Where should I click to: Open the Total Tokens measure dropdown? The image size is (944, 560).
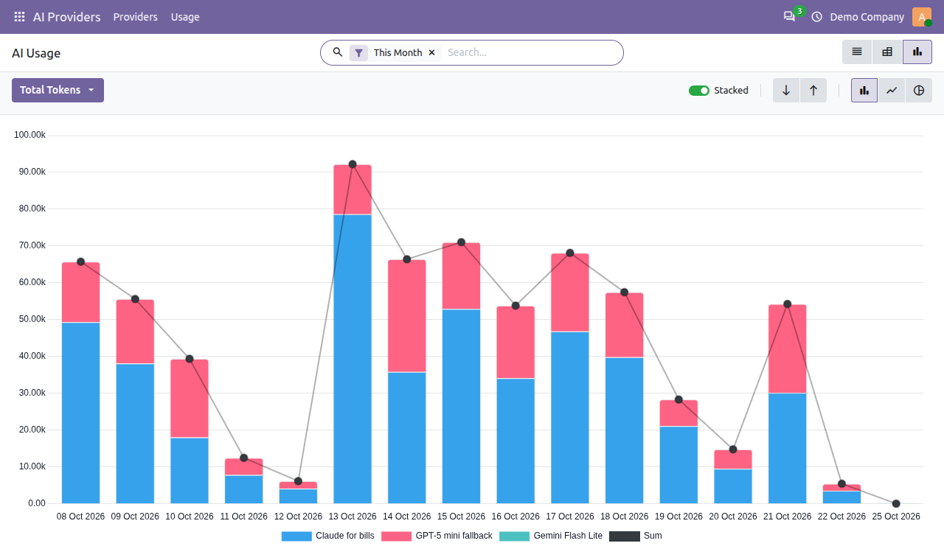click(x=58, y=91)
